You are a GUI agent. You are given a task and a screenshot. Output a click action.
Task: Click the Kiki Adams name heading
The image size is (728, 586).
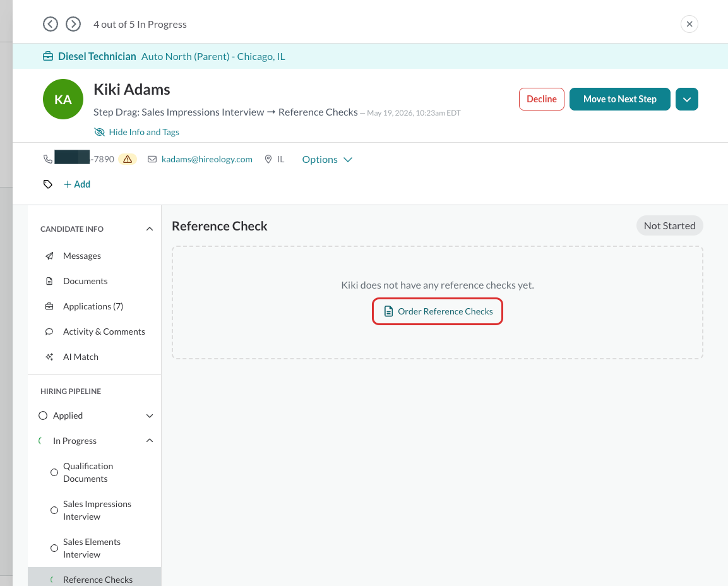(132, 90)
